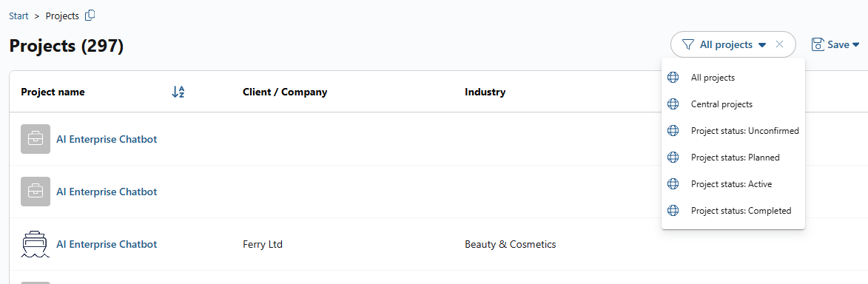868x284 pixels.
Task: Click globe icon beside Central projects
Action: [x=673, y=104]
